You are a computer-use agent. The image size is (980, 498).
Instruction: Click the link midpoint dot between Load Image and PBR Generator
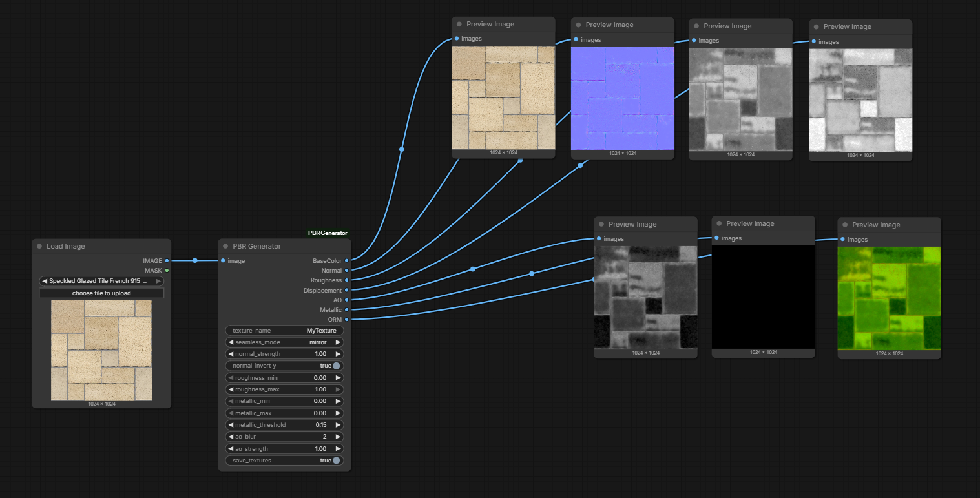tap(194, 260)
